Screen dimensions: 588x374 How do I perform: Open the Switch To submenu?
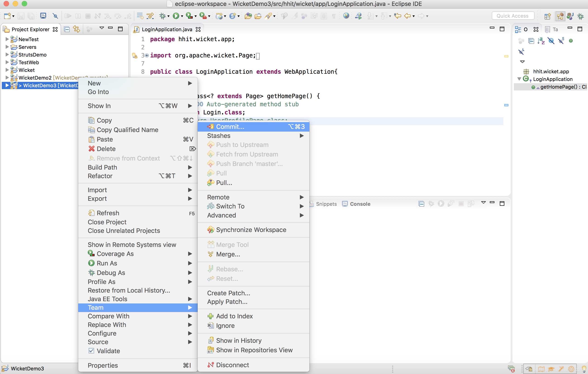pyautogui.click(x=254, y=206)
